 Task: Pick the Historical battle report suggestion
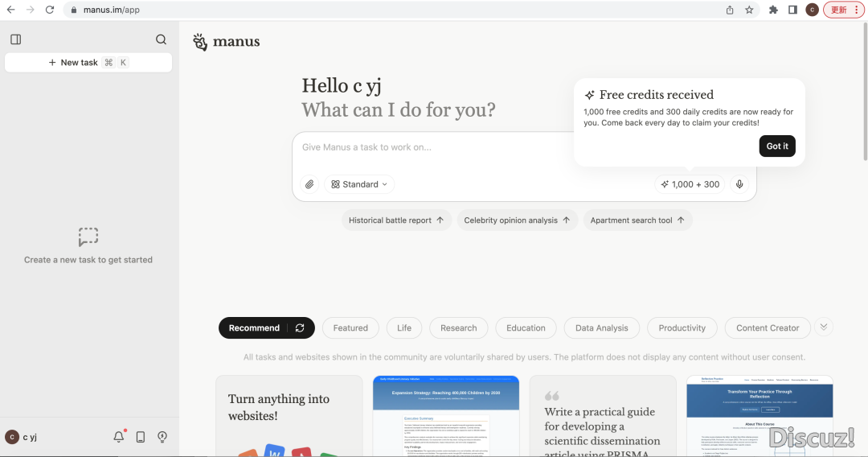click(x=396, y=220)
